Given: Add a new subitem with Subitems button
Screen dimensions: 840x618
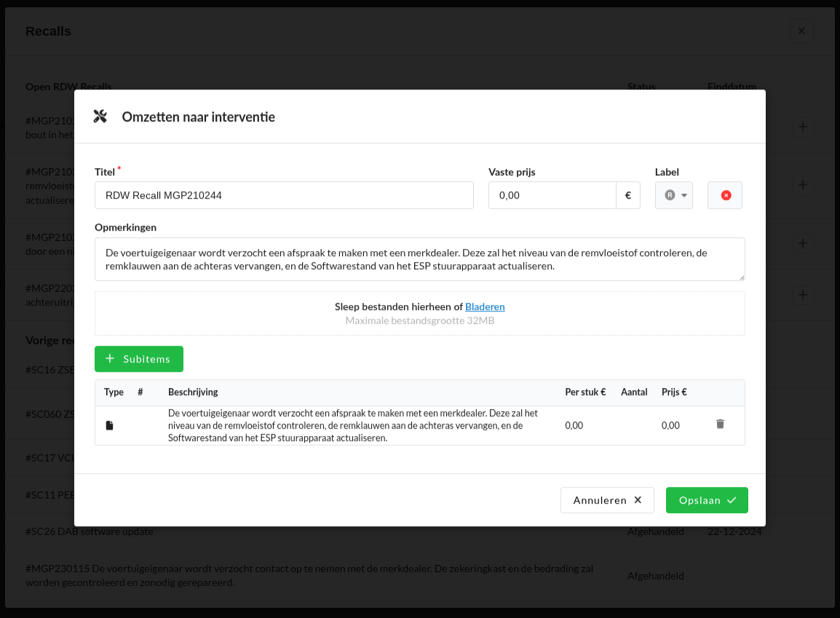Looking at the screenshot, I should (x=139, y=359).
